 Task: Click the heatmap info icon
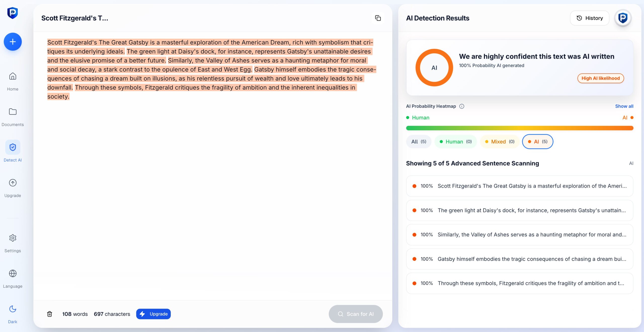coord(462,106)
